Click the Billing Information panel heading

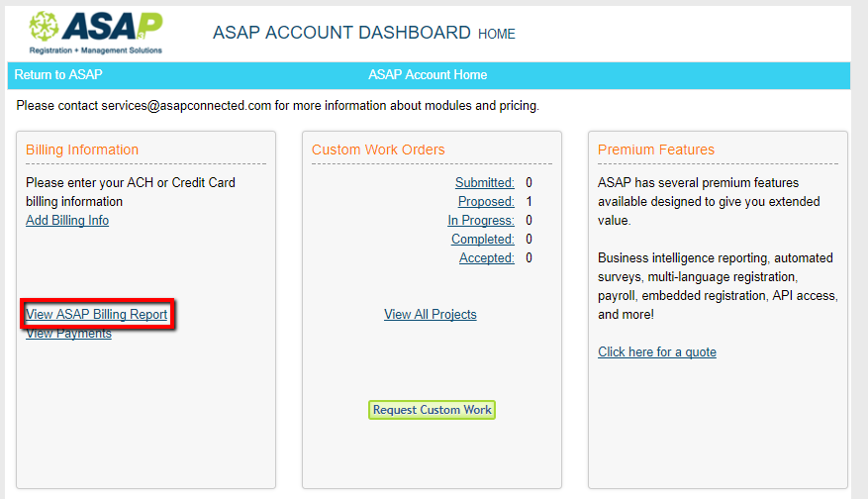[x=82, y=150]
